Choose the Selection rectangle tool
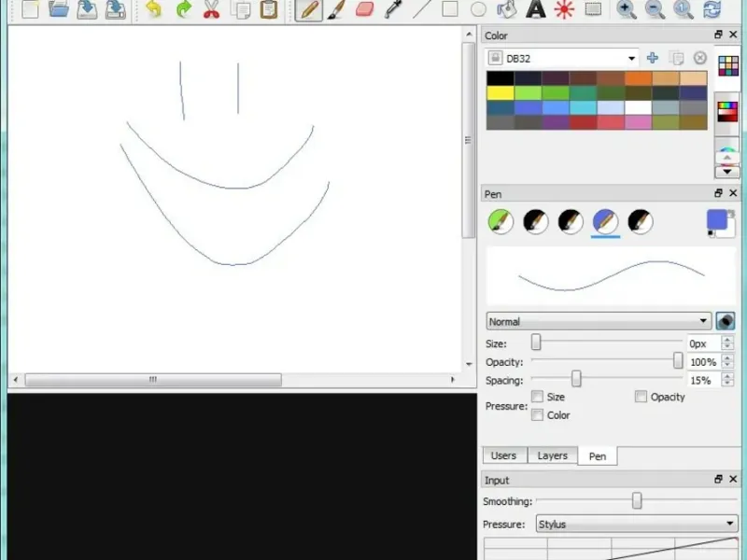This screenshot has width=747, height=560. pos(593,9)
